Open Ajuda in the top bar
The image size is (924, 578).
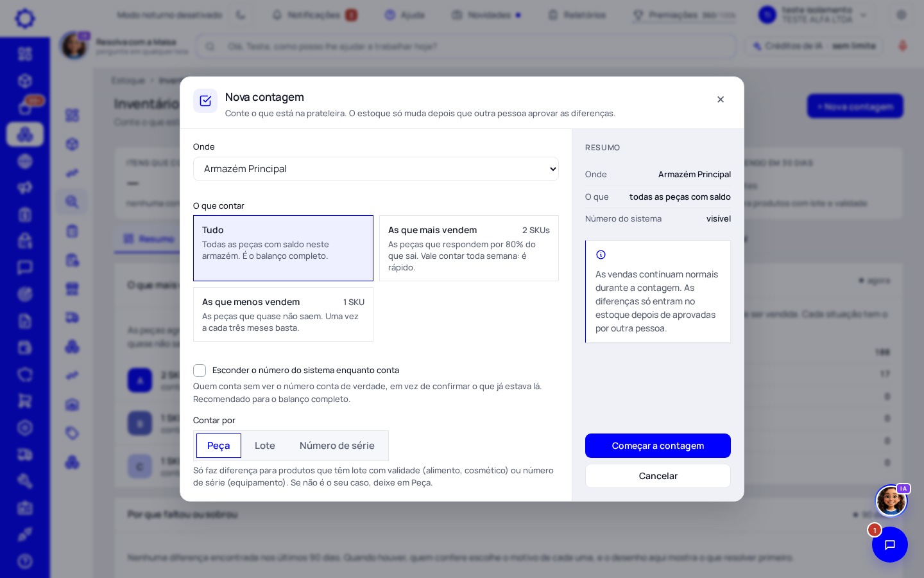[405, 15]
